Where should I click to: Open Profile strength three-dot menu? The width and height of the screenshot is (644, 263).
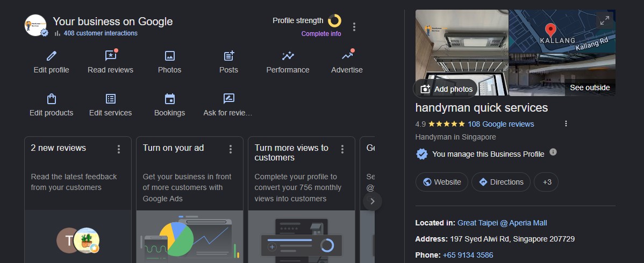354,27
